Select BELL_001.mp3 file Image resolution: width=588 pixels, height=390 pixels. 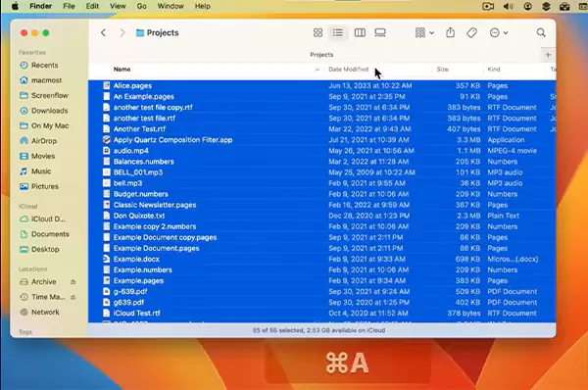pos(321,172)
